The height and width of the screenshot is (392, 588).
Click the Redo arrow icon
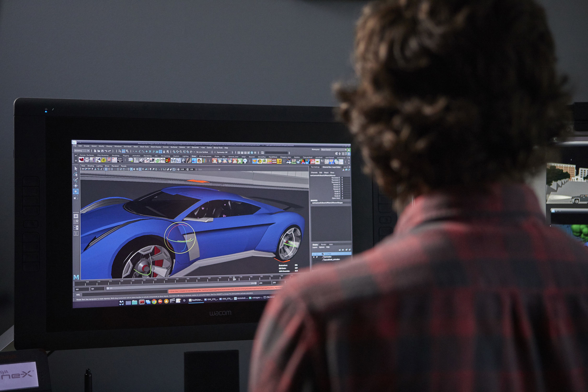pyautogui.click(x=110, y=151)
